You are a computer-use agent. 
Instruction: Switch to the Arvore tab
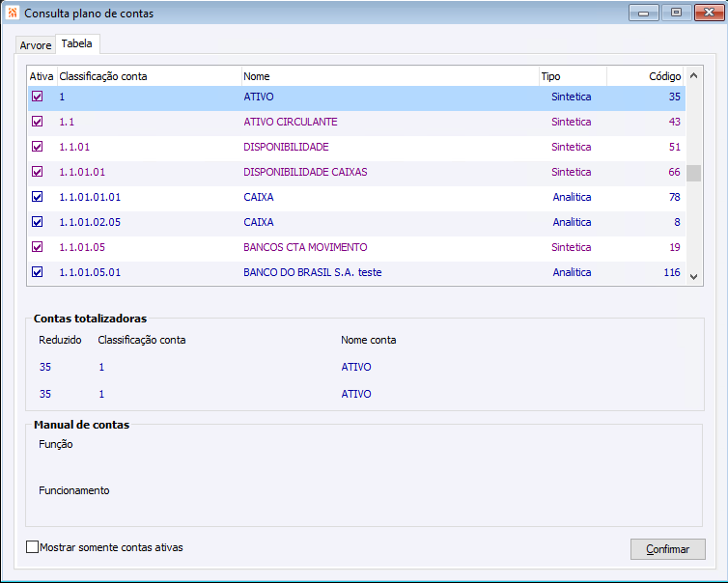36,45
